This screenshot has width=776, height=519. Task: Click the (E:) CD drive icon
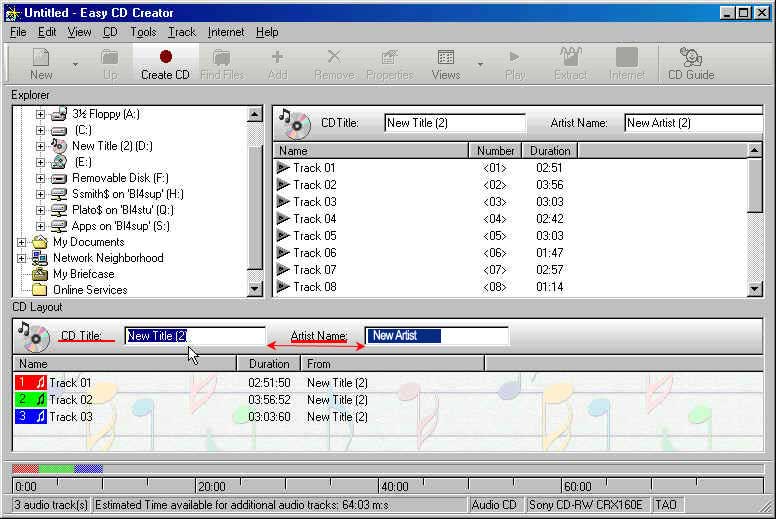[59, 162]
